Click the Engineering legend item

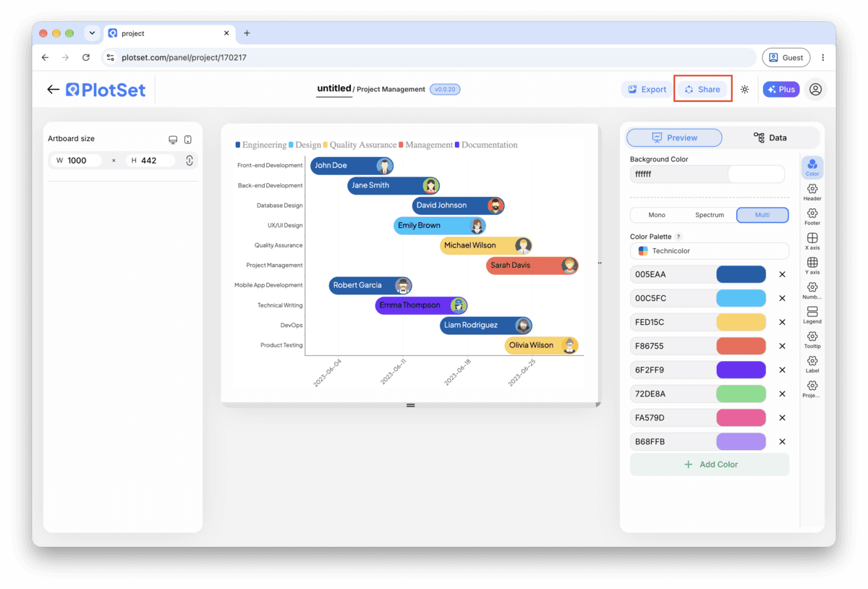tap(260, 145)
